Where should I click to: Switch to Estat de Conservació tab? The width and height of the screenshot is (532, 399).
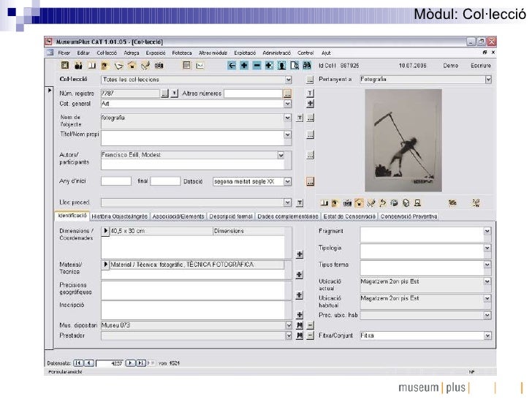[348, 216]
